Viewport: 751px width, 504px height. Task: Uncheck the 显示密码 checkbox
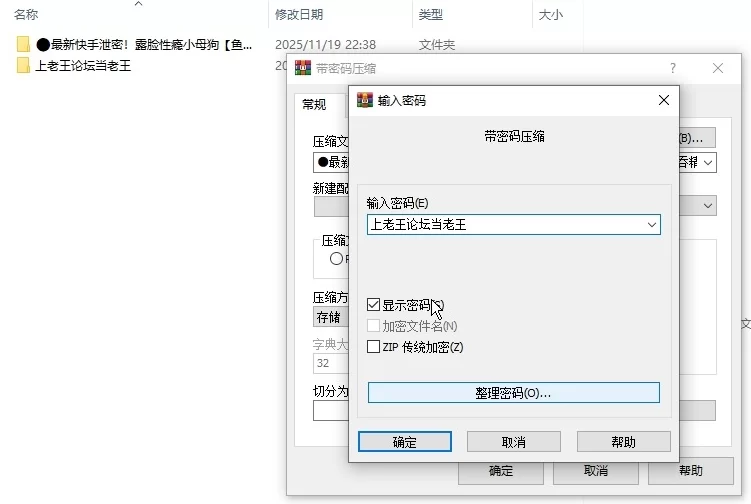pos(374,305)
